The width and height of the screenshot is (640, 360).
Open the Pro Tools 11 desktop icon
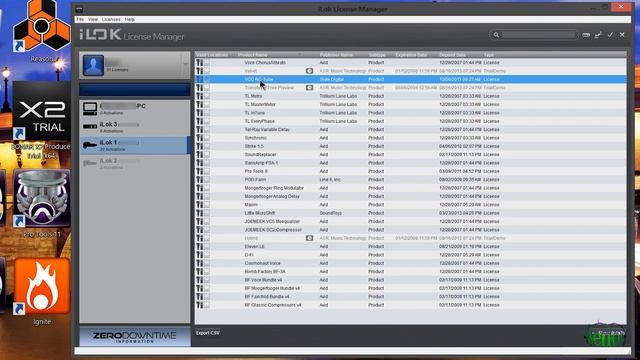pyautogui.click(x=42, y=203)
